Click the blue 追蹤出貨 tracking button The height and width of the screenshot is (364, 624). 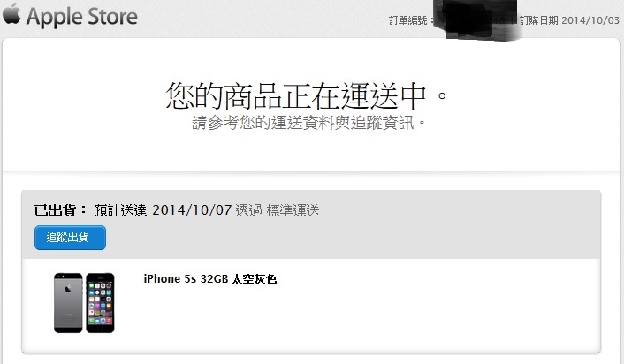70,238
